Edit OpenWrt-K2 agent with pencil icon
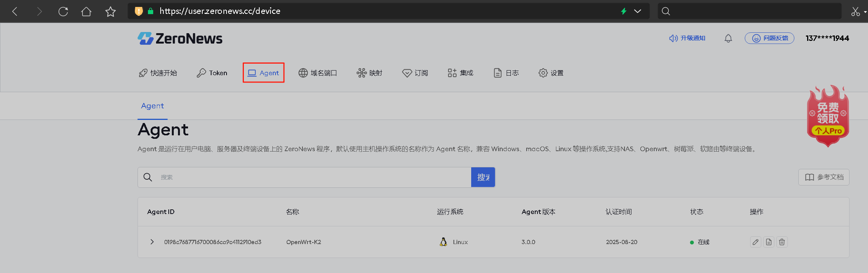Screen dimensions: 868x273 756,242
